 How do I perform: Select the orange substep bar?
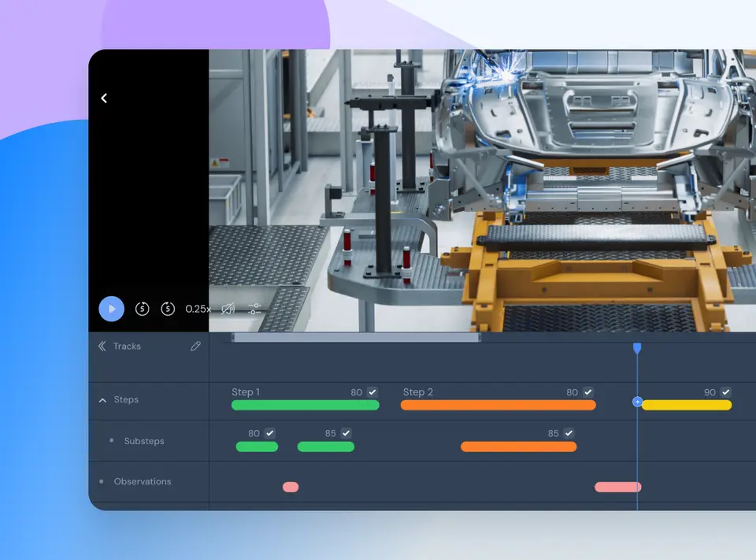pos(519,447)
